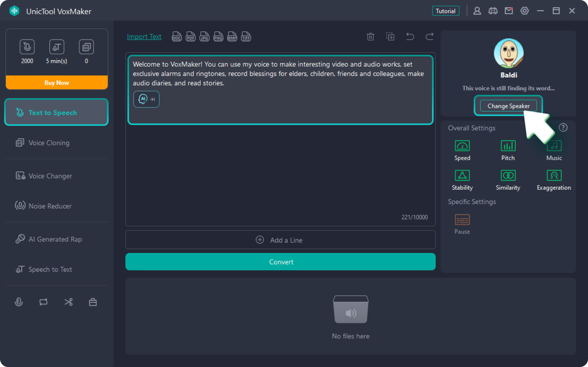Click the add-selection icon beside trash
The image size is (588, 367).
click(390, 36)
